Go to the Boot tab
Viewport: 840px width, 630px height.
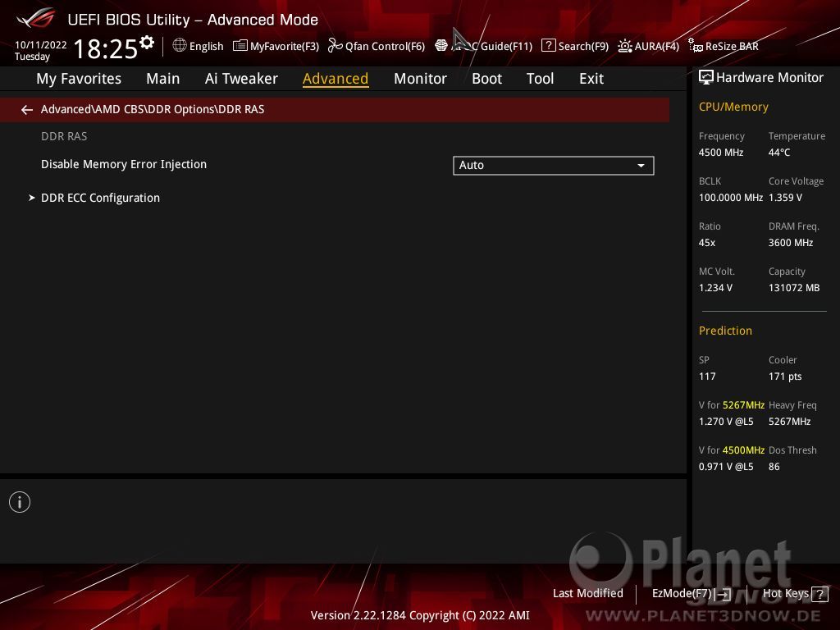click(x=486, y=79)
